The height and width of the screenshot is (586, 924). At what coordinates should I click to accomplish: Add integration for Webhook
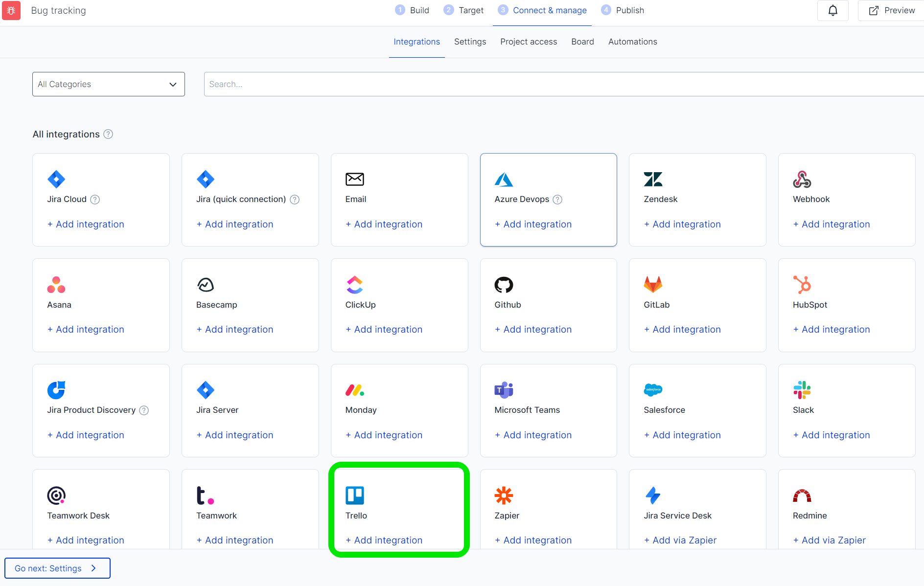coord(832,224)
